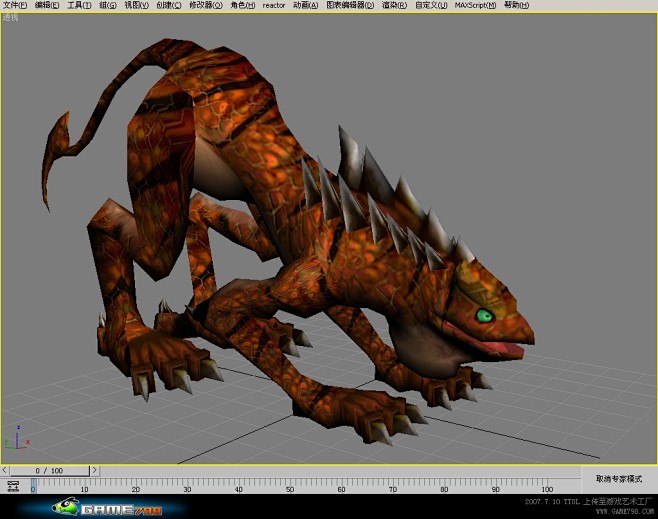
Task: Step back with the time slider's left arrow
Action: (5, 470)
